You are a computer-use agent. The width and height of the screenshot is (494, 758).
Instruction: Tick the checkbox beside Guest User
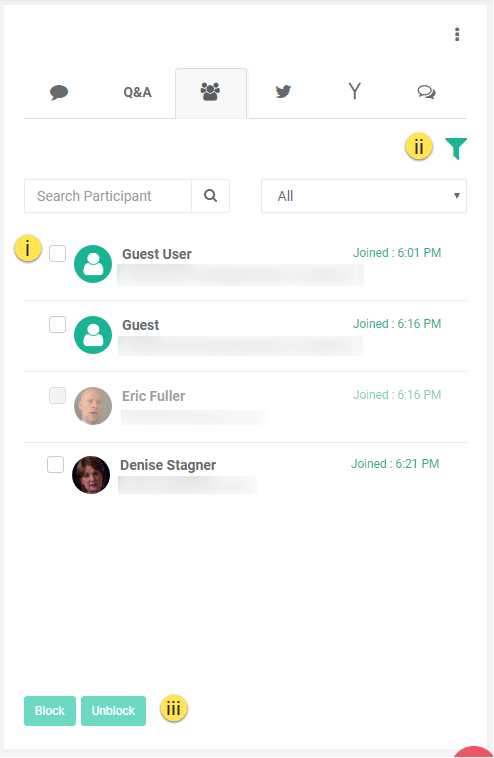point(58,253)
